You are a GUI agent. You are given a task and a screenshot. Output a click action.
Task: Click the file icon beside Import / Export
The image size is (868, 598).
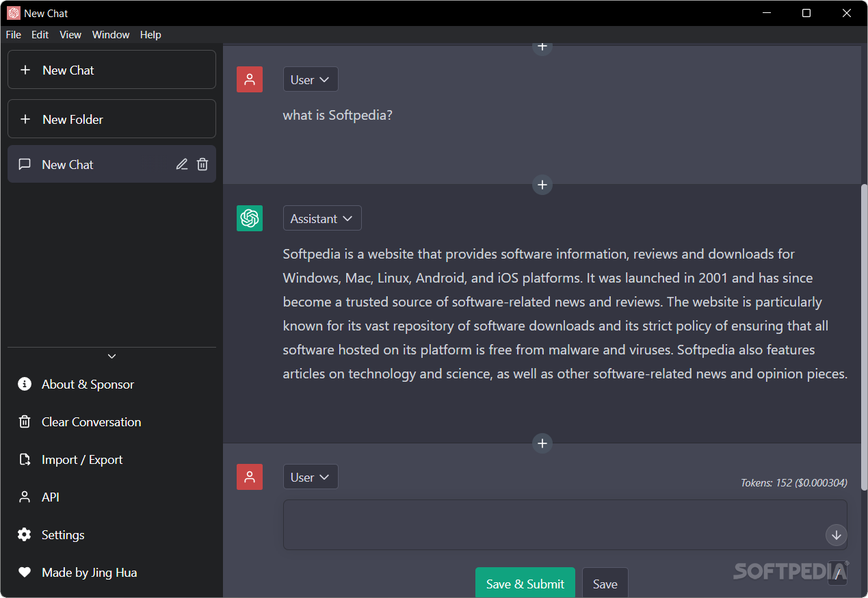(25, 459)
